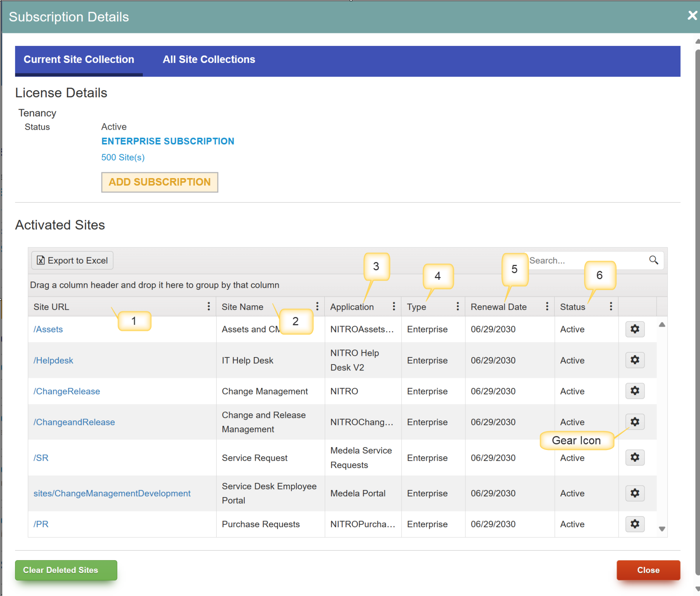Click the search magnifier icon
The width and height of the screenshot is (700, 596).
654,260
